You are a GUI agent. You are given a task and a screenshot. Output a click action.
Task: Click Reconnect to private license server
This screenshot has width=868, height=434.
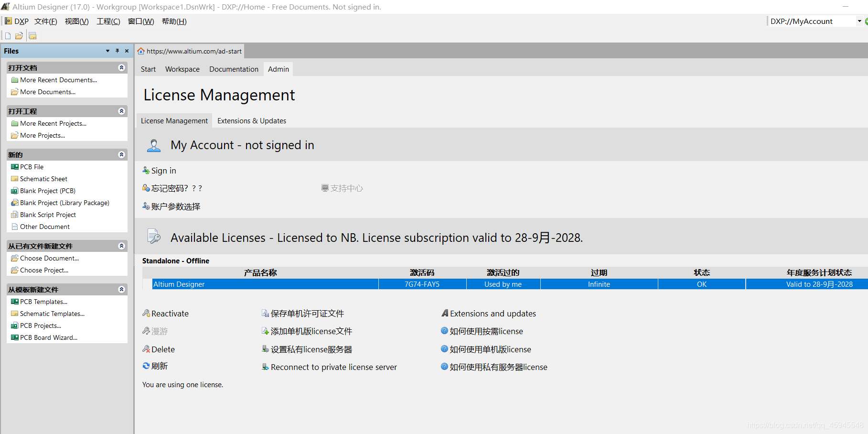pyautogui.click(x=333, y=367)
